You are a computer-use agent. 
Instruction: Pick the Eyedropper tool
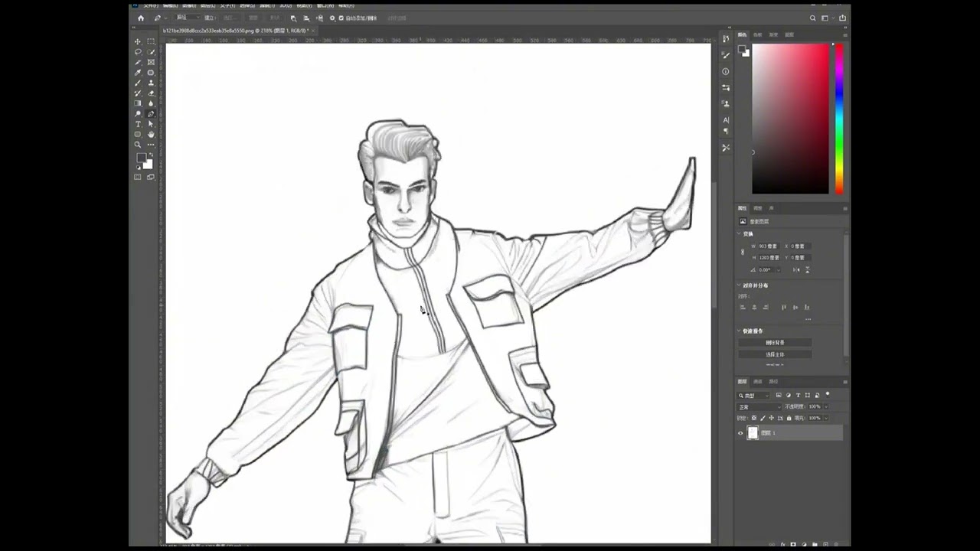pyautogui.click(x=138, y=73)
